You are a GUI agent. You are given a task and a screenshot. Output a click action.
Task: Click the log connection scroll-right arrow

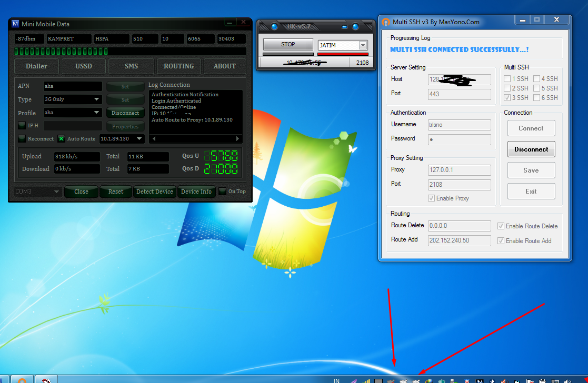[x=237, y=139]
